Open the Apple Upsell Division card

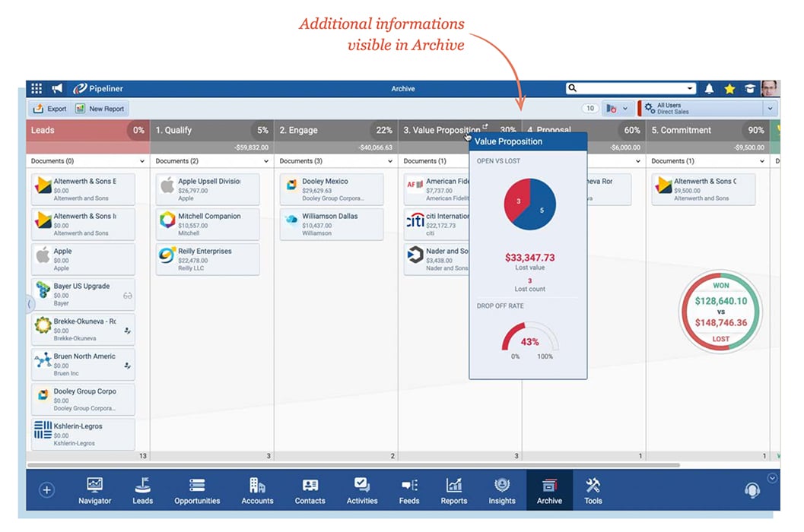pos(208,189)
